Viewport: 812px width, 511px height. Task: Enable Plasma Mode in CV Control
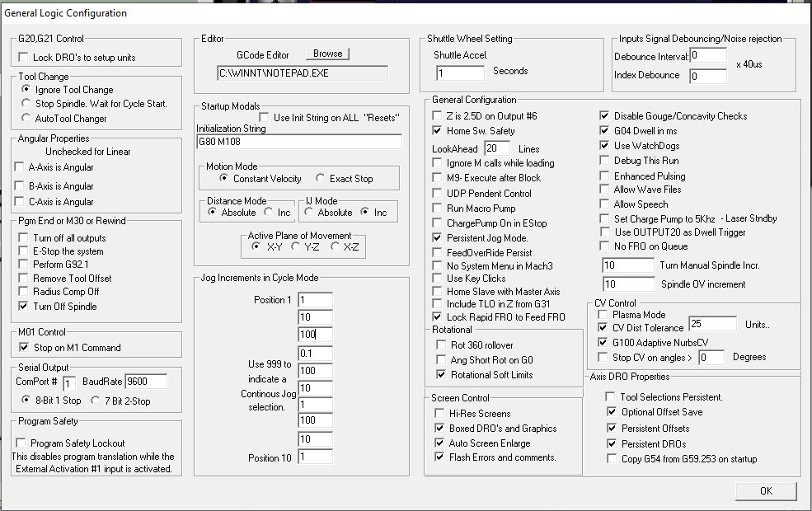click(x=603, y=314)
